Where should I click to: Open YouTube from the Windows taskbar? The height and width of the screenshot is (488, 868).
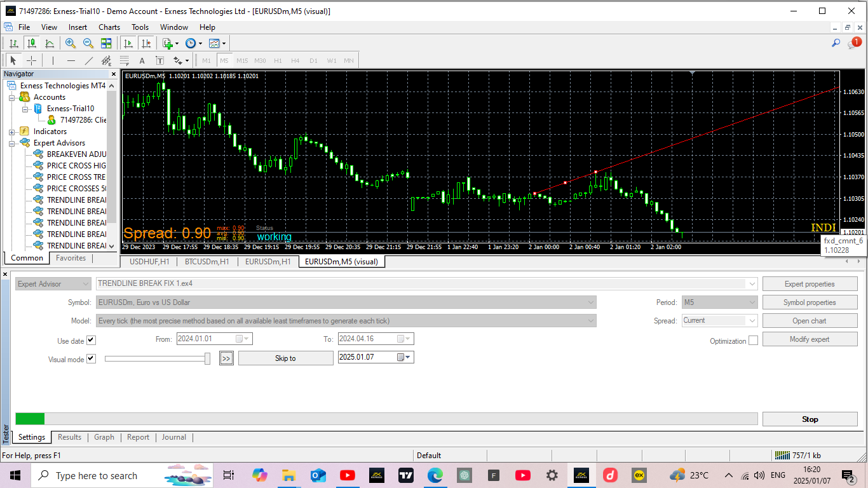[348, 475]
